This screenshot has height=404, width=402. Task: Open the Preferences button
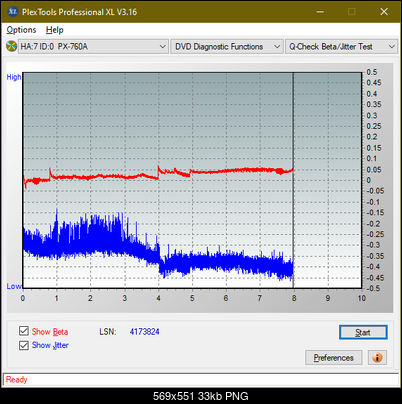pos(334,358)
